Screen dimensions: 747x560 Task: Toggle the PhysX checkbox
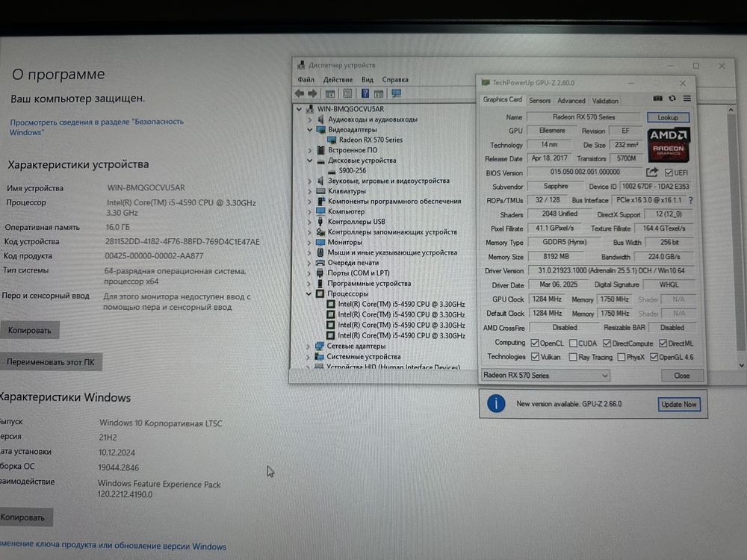click(x=621, y=357)
